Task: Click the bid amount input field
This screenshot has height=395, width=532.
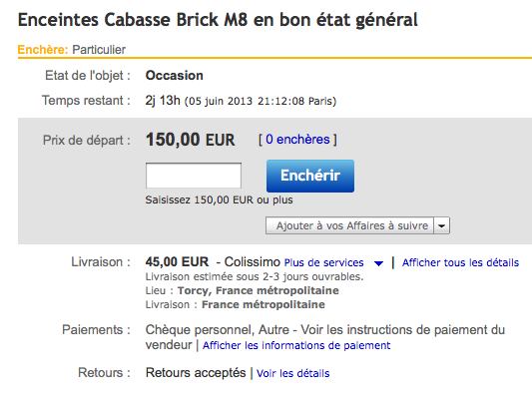Action: coord(194,176)
